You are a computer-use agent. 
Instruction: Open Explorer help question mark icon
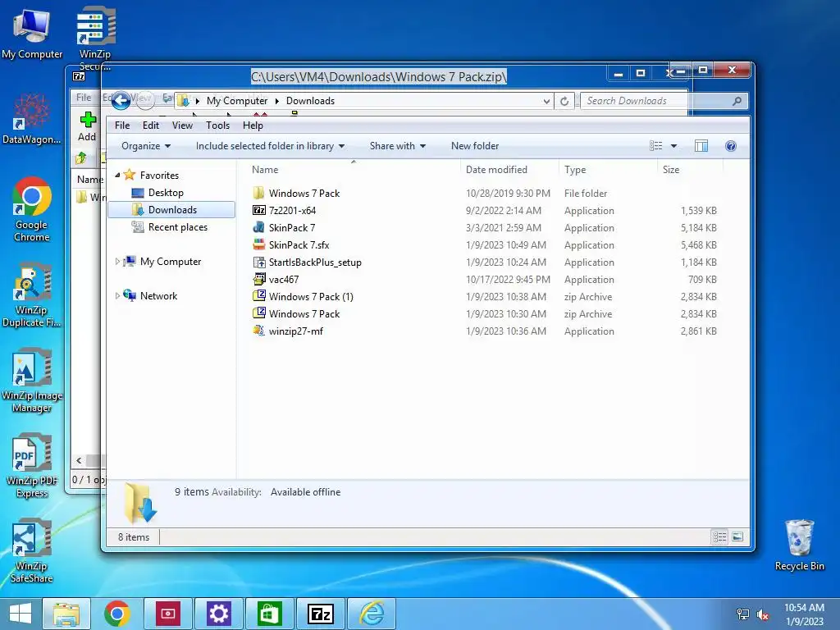[x=730, y=146]
